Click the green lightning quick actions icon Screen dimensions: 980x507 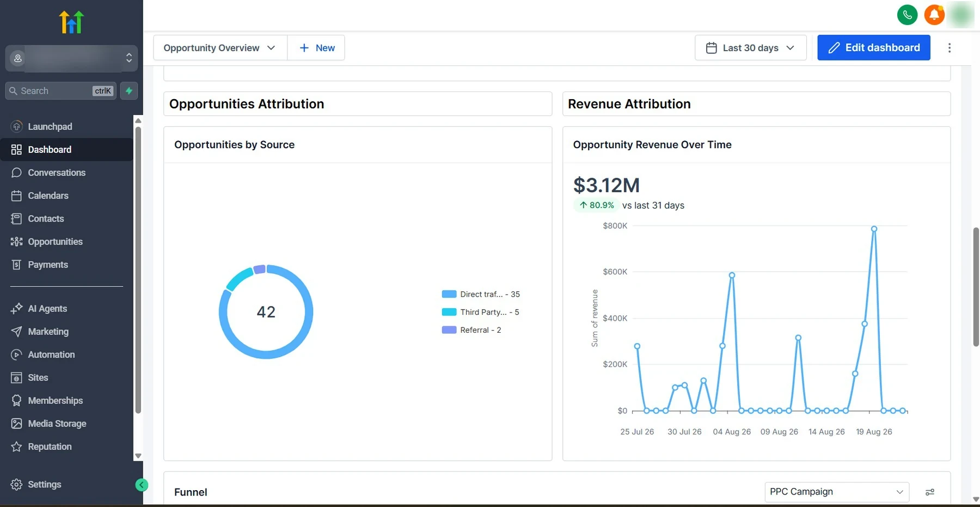(129, 91)
